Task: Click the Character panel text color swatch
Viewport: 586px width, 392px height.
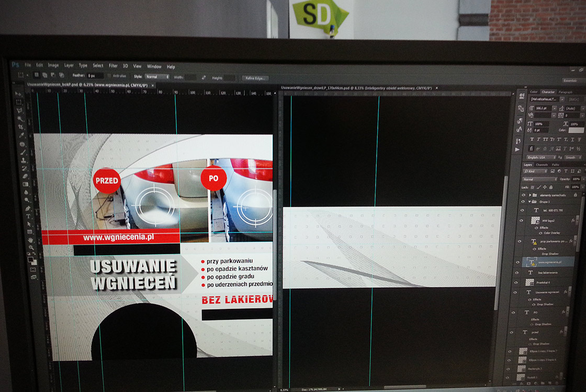Action: pos(576,130)
